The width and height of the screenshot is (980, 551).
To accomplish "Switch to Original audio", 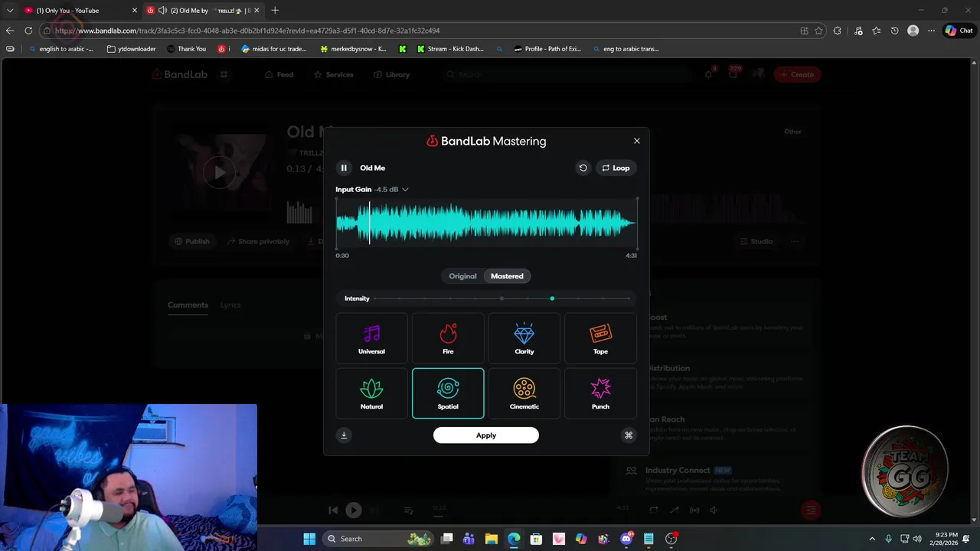I will [x=462, y=276].
